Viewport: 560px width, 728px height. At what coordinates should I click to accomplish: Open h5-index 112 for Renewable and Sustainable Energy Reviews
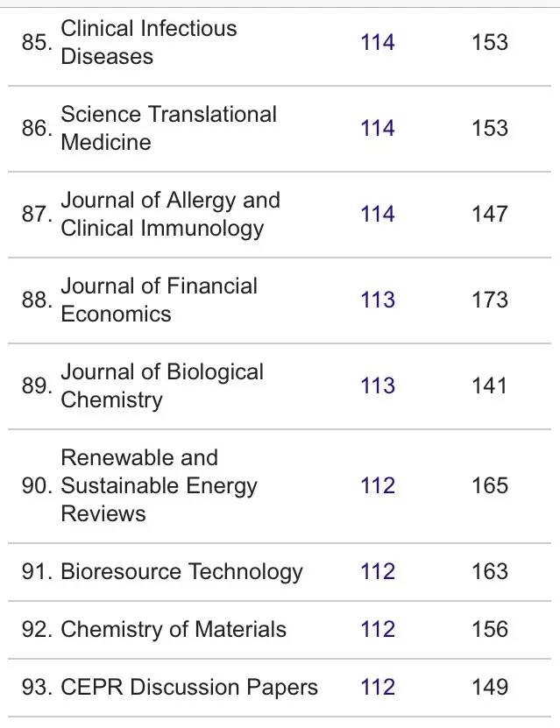377,485
